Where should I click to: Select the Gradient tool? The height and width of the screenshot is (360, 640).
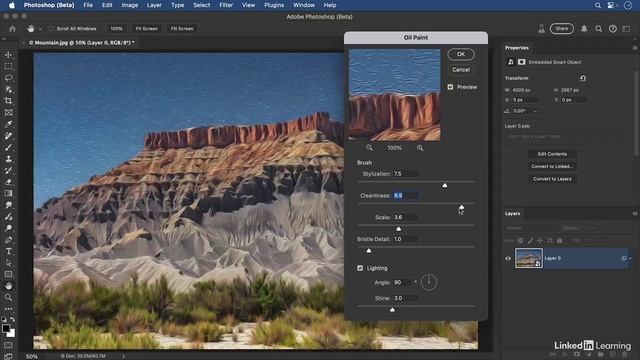click(9, 193)
